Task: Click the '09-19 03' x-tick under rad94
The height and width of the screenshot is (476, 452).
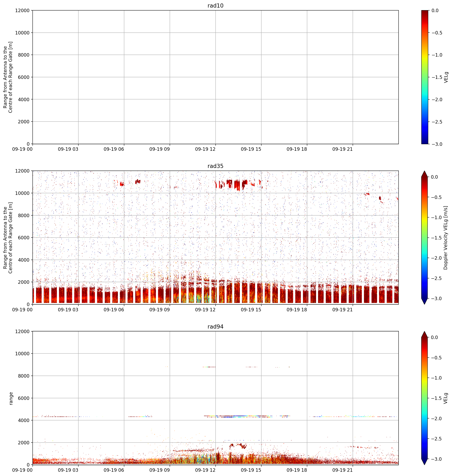Action: click(68, 470)
